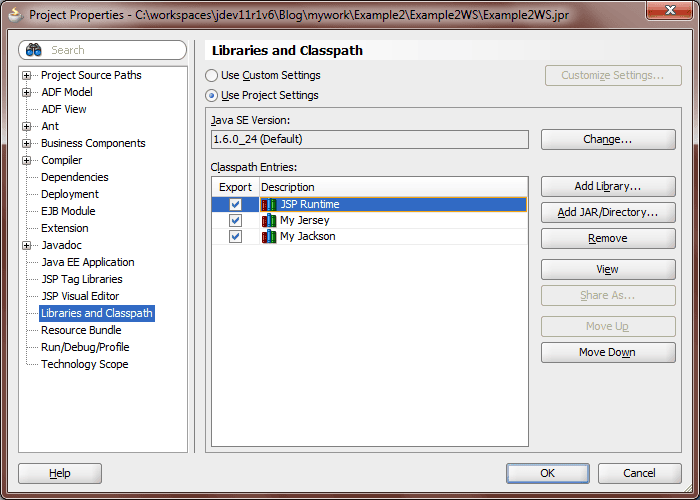
Task: Select JSP Tag Libraries item
Action: click(82, 279)
